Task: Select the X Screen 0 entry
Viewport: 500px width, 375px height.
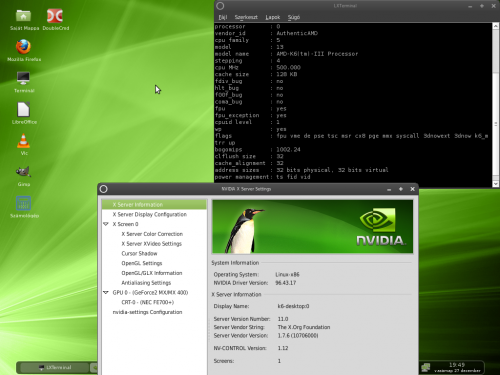Action: (x=125, y=224)
